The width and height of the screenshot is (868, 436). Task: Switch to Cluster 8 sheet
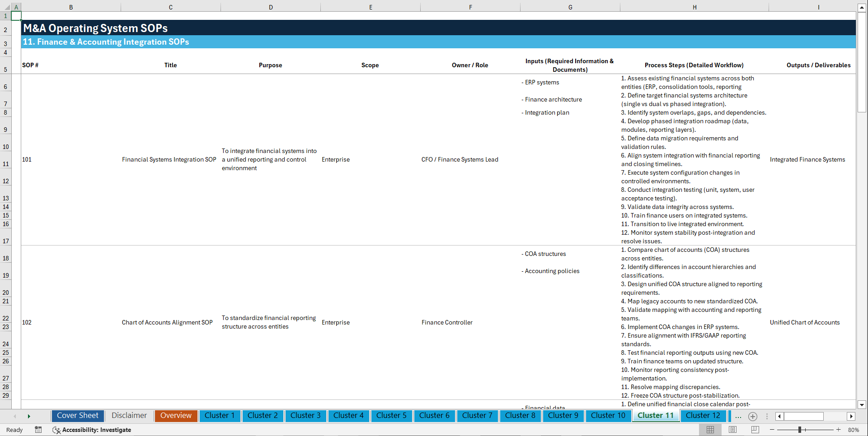point(520,416)
